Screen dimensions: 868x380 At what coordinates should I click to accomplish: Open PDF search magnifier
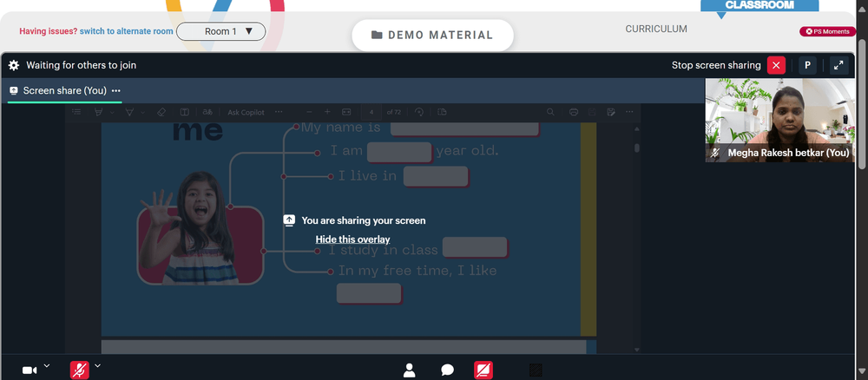[550, 112]
